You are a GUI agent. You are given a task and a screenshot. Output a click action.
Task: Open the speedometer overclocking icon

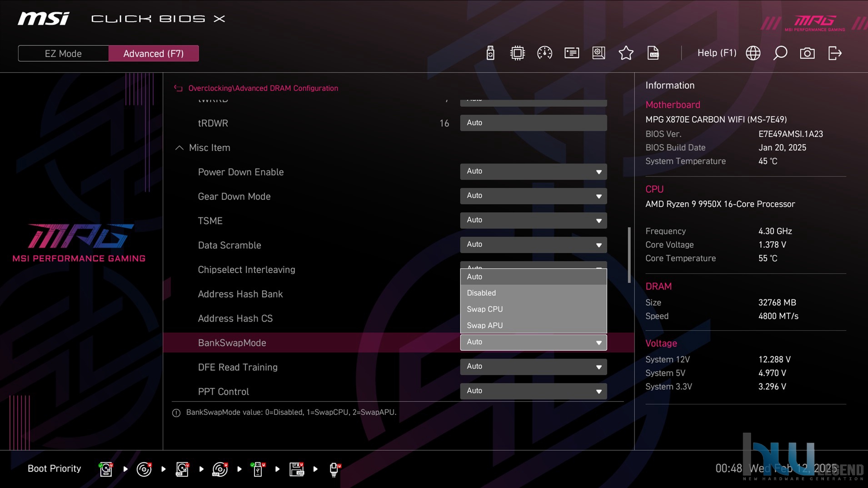tap(544, 53)
